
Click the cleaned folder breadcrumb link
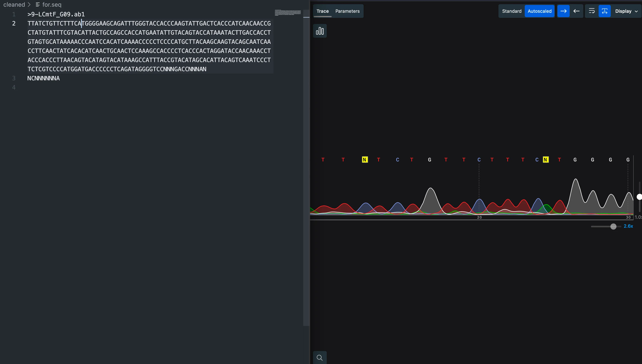(14, 5)
